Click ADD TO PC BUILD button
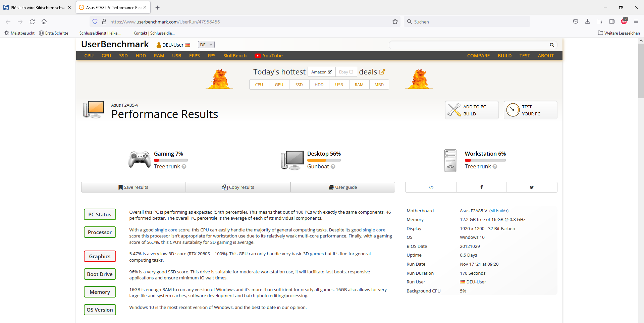The width and height of the screenshot is (644, 323). pos(472,110)
